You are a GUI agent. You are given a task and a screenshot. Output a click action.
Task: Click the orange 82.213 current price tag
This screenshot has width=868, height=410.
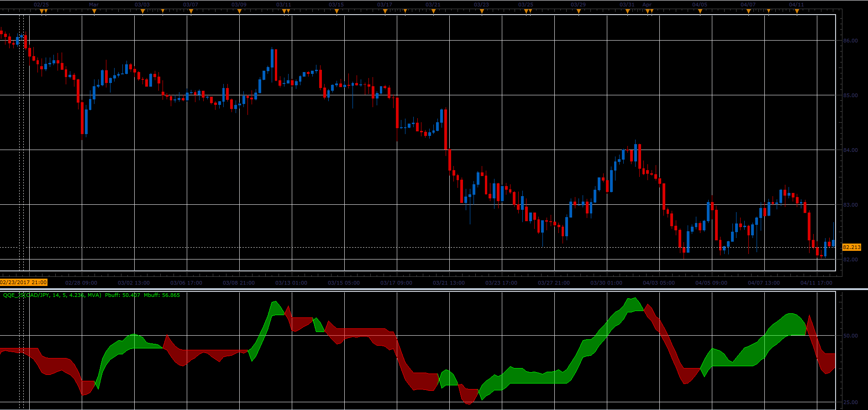pos(852,247)
